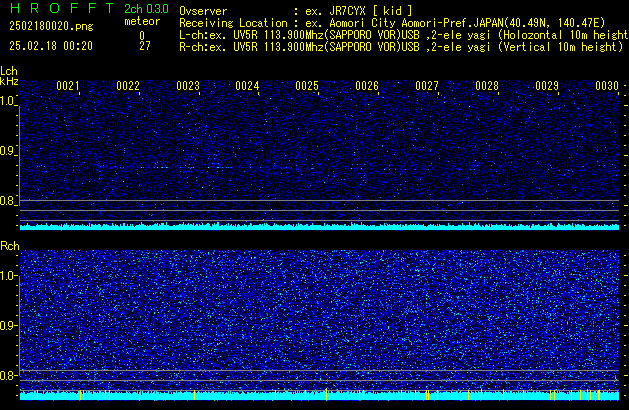
Task: Select the 0026 time marker
Action: 367,86
